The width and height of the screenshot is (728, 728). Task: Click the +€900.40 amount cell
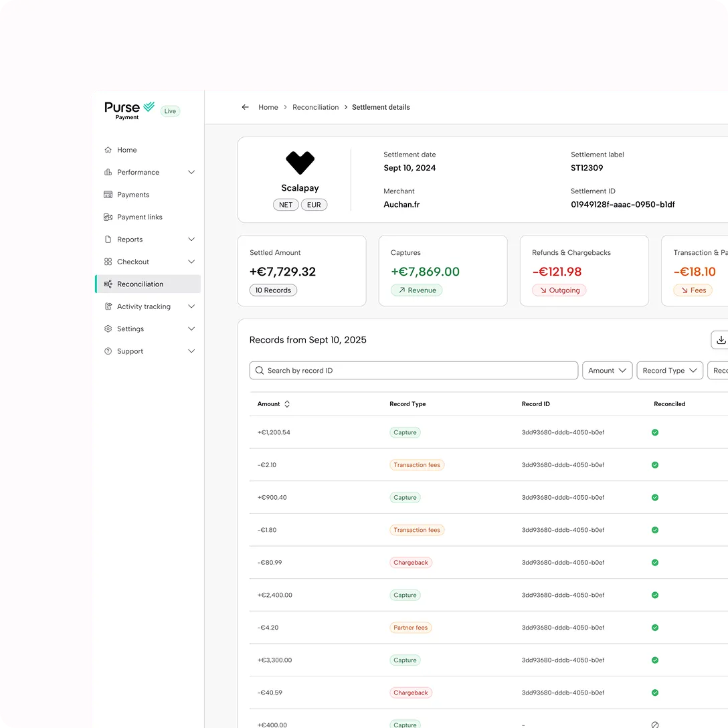tap(272, 497)
